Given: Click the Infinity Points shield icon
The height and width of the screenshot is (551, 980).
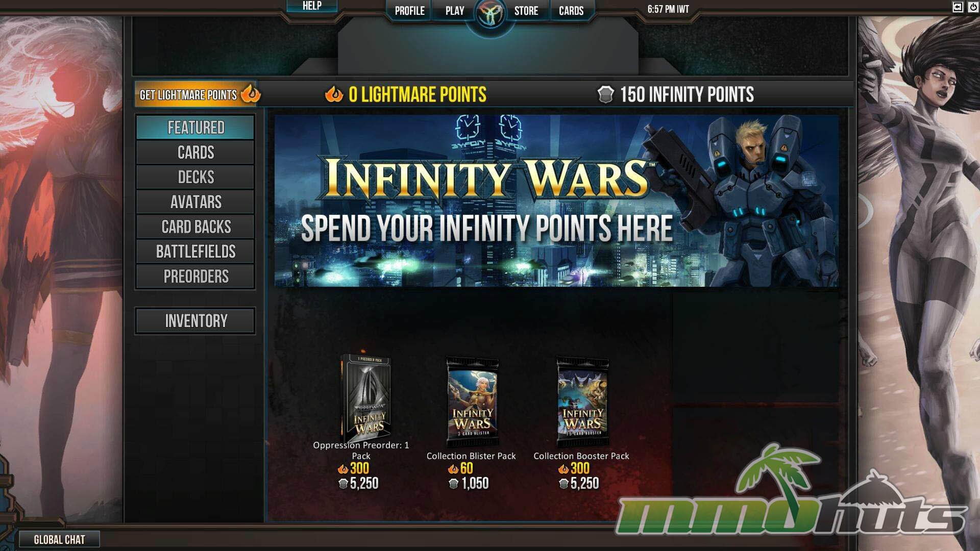Looking at the screenshot, I should (605, 94).
